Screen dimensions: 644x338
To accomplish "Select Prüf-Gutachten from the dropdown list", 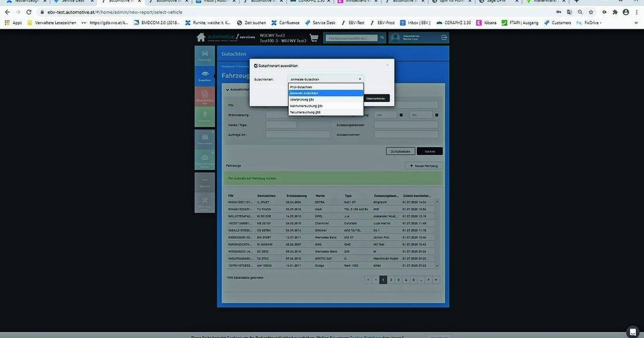I will [x=325, y=87].
